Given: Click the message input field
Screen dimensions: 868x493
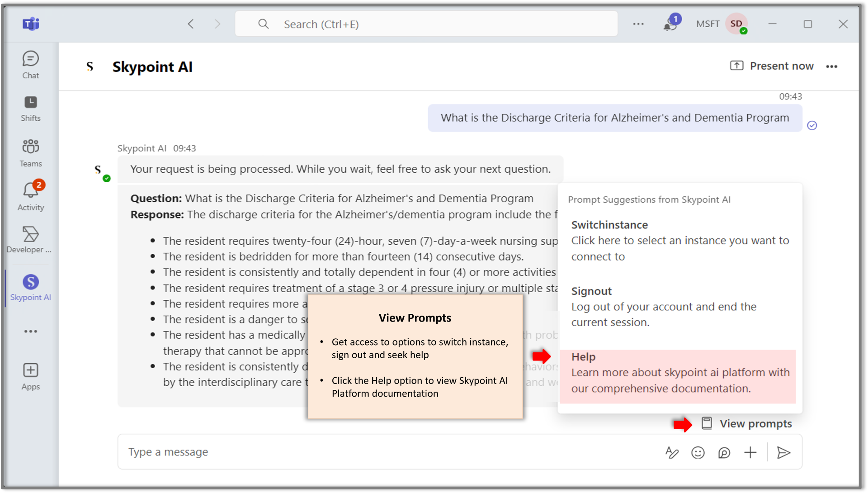Looking at the screenshot, I should point(393,451).
